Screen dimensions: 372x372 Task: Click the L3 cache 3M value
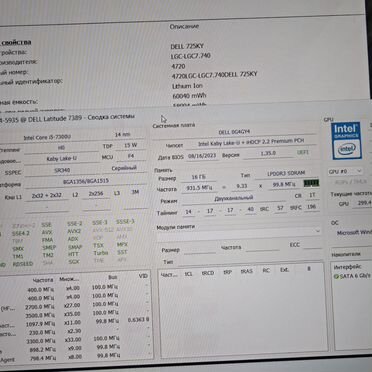tap(135, 192)
